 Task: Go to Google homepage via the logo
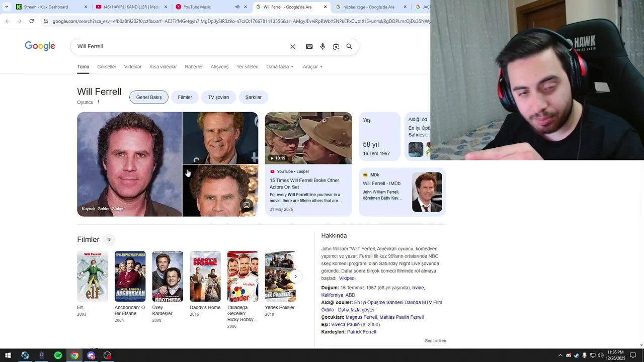click(x=40, y=46)
